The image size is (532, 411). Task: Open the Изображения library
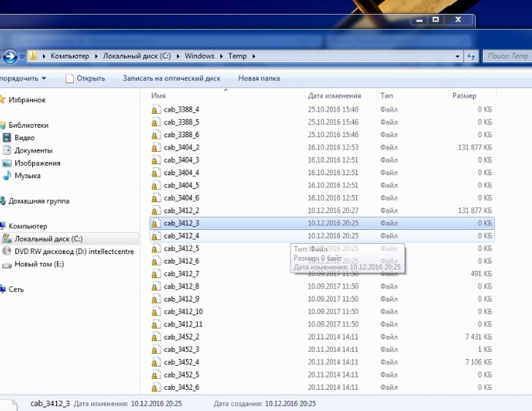coord(37,164)
